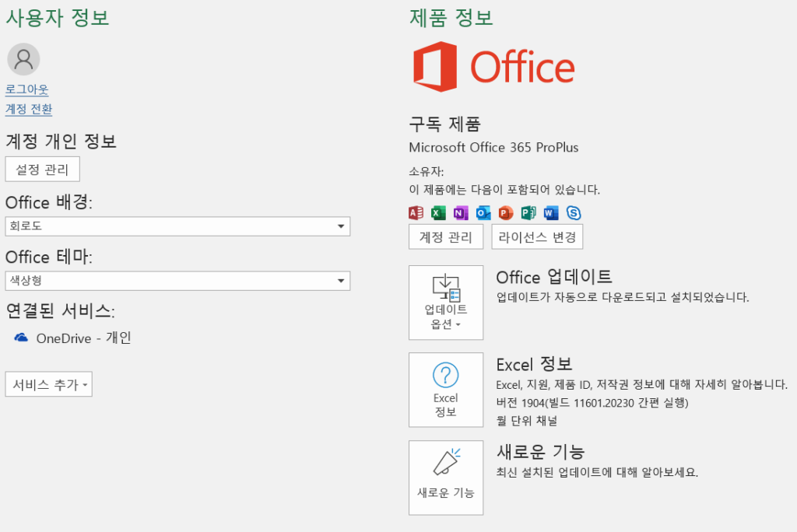Click the OneNote app icon

pyautogui.click(x=461, y=212)
